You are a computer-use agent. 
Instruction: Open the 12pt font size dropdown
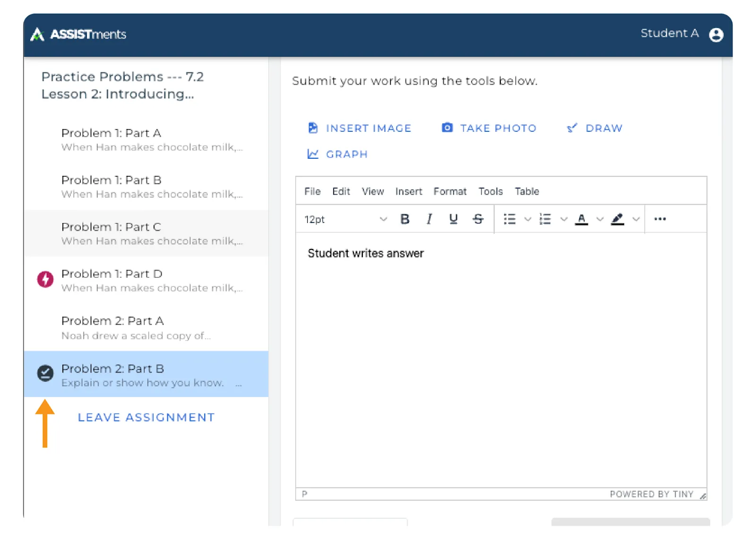[x=345, y=219]
